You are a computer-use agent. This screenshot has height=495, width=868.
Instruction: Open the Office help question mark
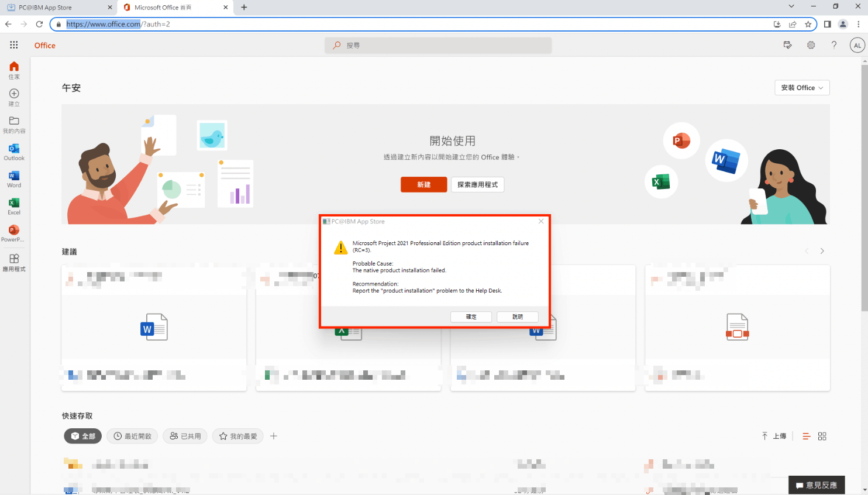coord(834,45)
